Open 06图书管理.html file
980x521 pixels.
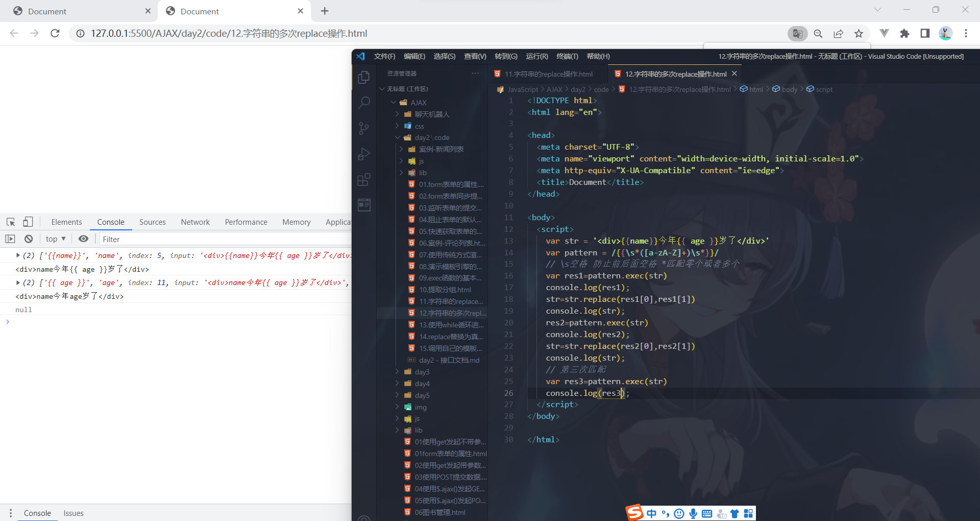point(440,512)
